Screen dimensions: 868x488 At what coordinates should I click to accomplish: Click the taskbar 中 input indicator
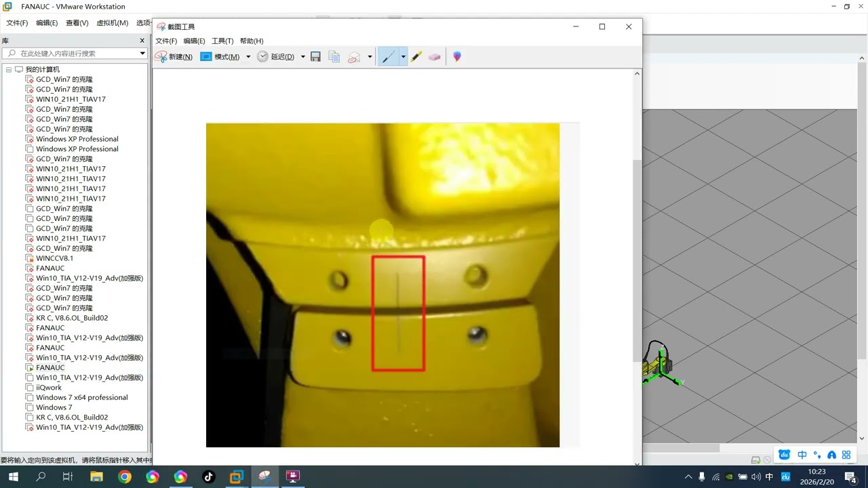pyautogui.click(x=769, y=476)
